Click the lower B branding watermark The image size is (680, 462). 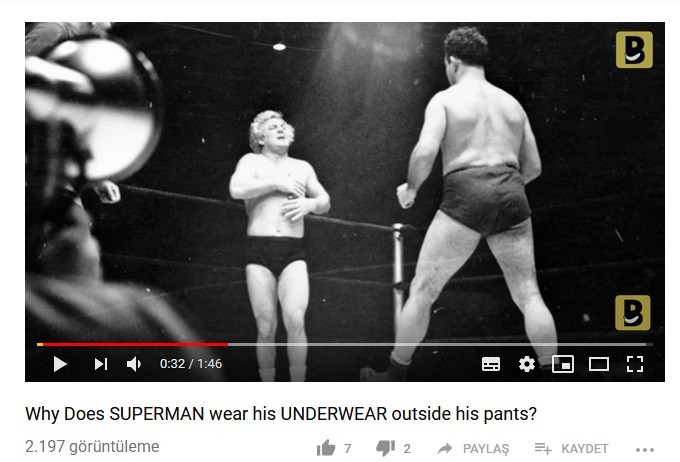click(x=633, y=313)
